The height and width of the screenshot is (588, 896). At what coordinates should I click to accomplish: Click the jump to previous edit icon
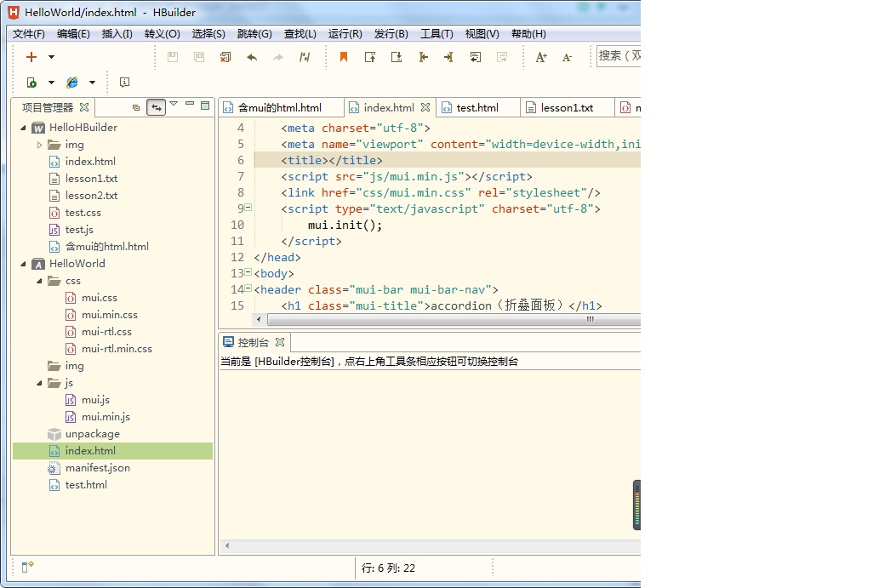coord(423,56)
